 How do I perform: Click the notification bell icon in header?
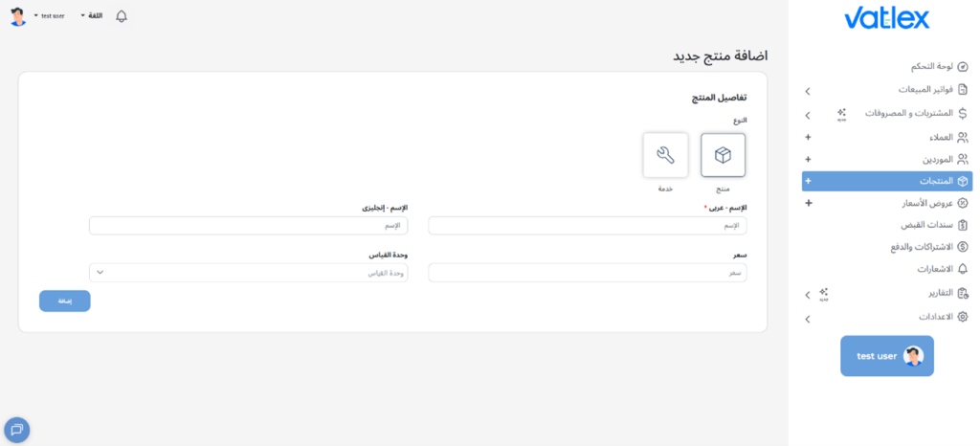click(122, 16)
